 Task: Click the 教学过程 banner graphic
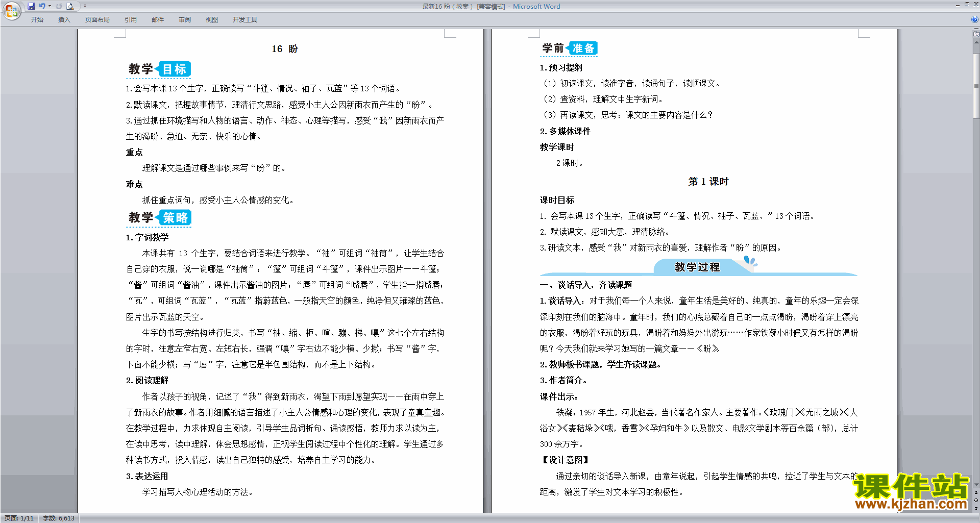click(699, 267)
